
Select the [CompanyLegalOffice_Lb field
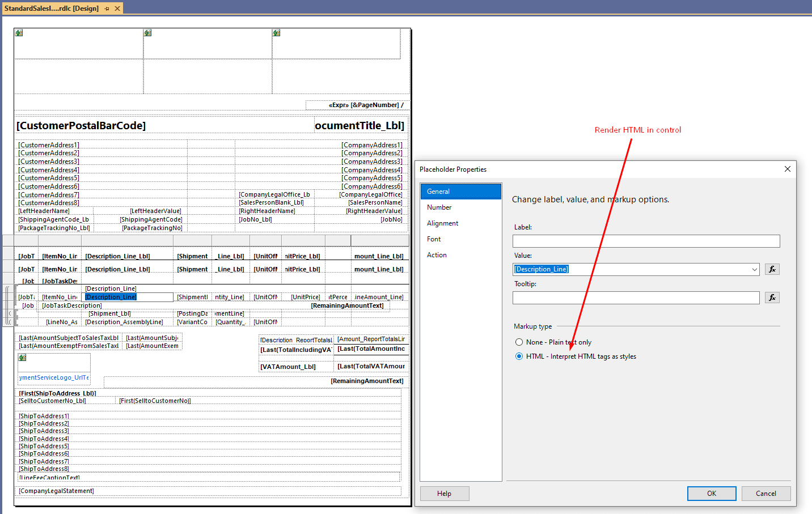tap(274, 194)
